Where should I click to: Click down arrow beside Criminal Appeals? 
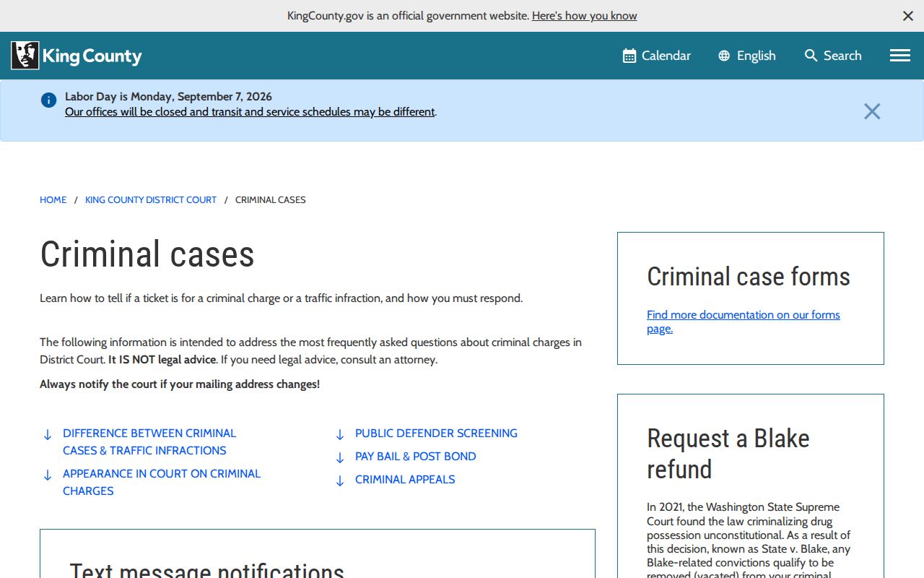tap(340, 481)
